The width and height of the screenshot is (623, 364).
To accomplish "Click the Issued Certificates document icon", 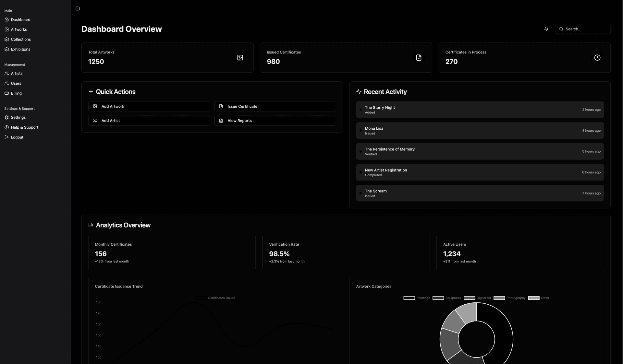I will tap(419, 58).
